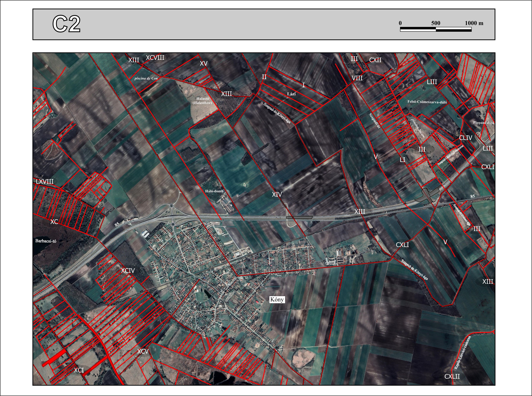Click the Halastó (Halasthow) label
The width and height of the screenshot is (532, 396).
click(x=202, y=101)
